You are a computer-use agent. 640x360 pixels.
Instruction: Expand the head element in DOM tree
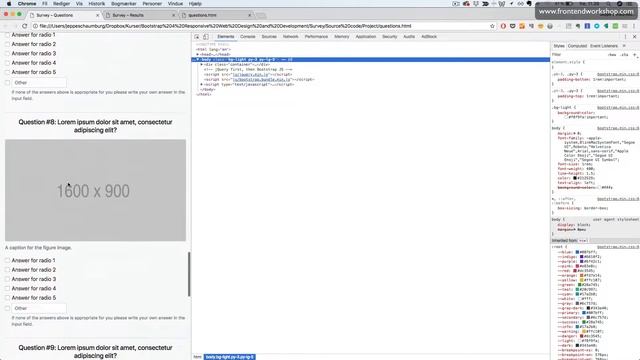click(198, 54)
